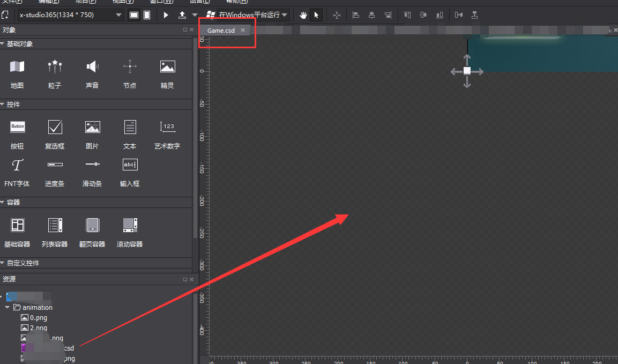Collapse the 基础对象 section
The width and height of the screenshot is (618, 364).
[x=2, y=44]
